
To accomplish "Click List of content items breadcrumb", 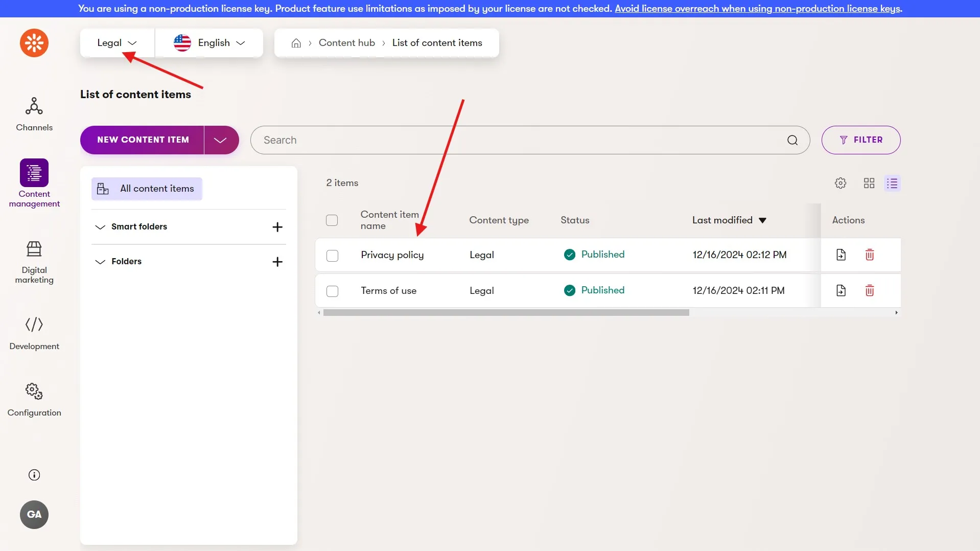I will point(437,43).
